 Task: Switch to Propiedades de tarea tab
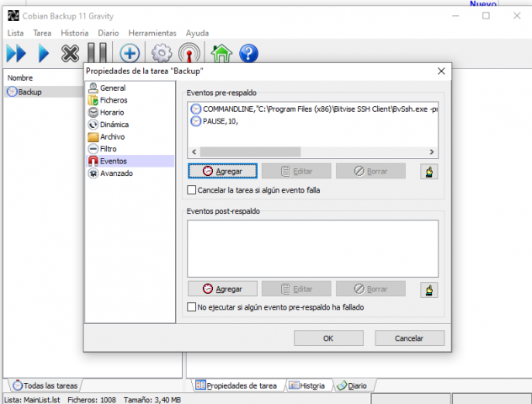(237, 385)
